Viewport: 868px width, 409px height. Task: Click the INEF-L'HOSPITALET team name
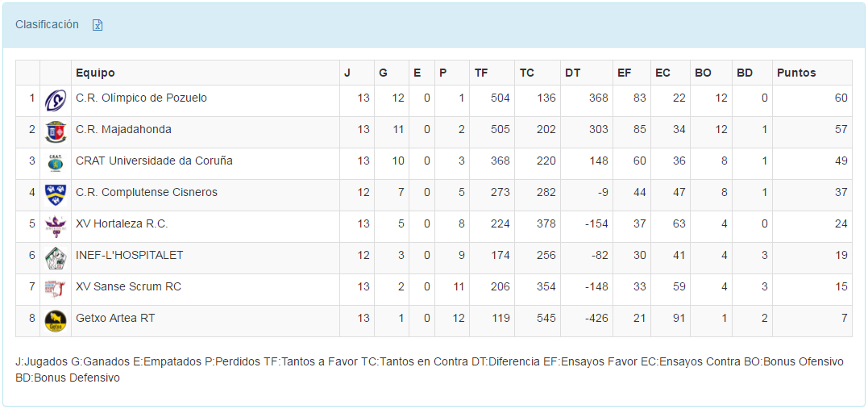pyautogui.click(x=129, y=256)
